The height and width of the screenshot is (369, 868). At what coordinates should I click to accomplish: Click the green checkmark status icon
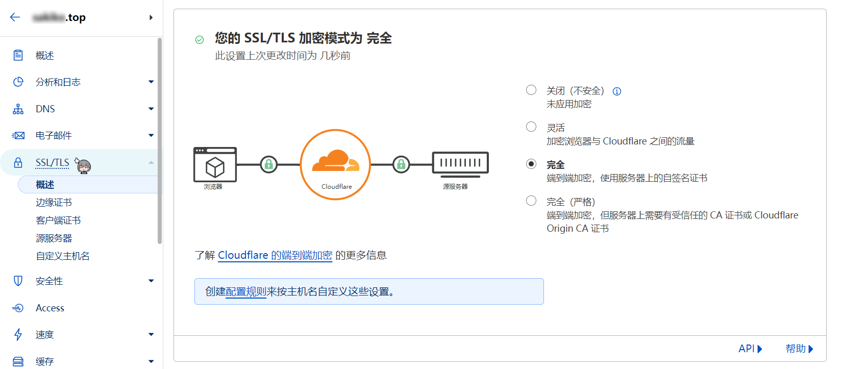[x=200, y=40]
